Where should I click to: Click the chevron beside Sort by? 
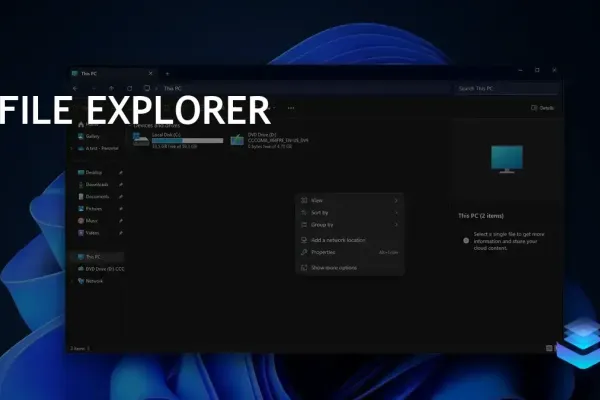tap(396, 213)
